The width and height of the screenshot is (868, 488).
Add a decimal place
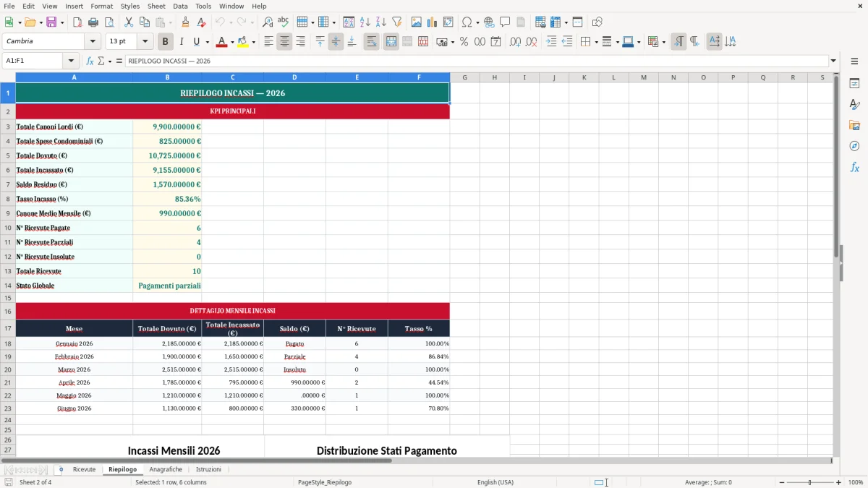point(515,42)
